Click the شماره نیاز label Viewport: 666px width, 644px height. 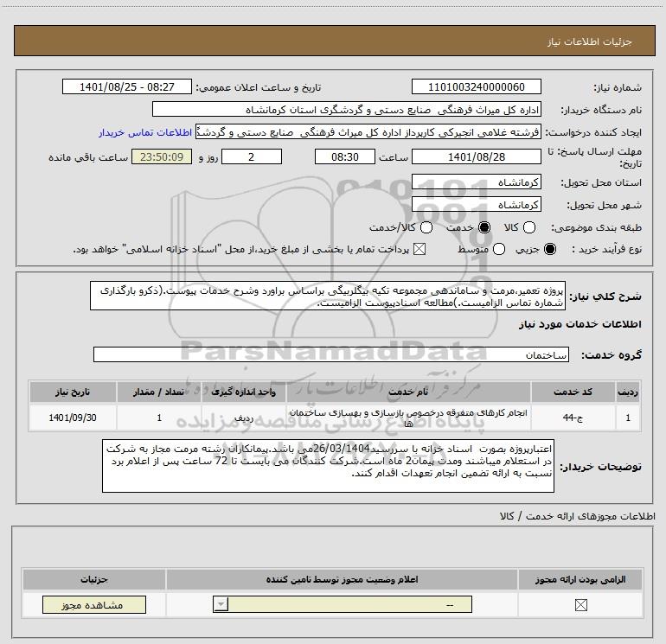click(x=618, y=87)
